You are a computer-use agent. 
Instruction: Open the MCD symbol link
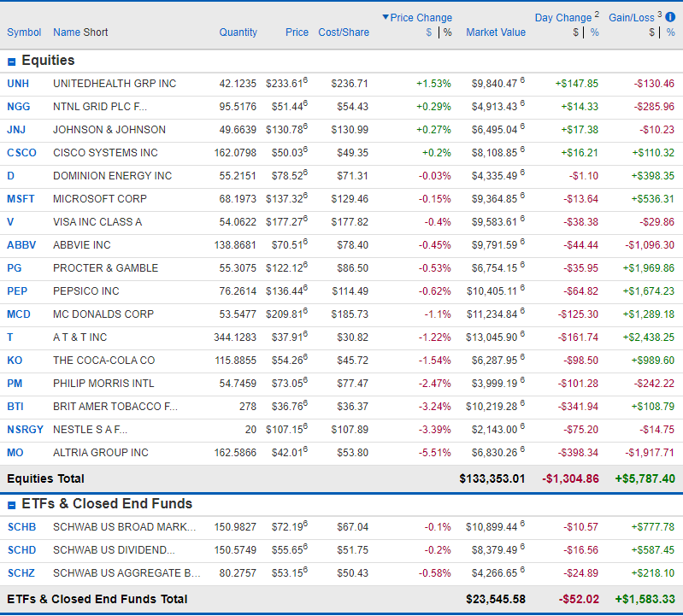click(x=19, y=314)
